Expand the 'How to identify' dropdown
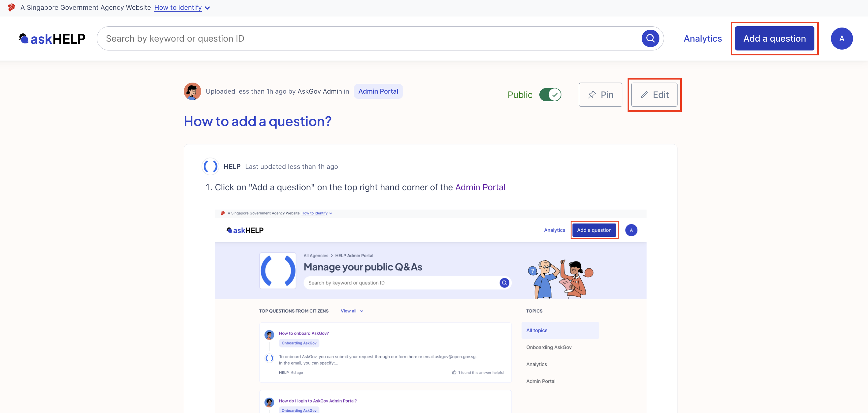Viewport: 868px width, 413px height. point(178,7)
